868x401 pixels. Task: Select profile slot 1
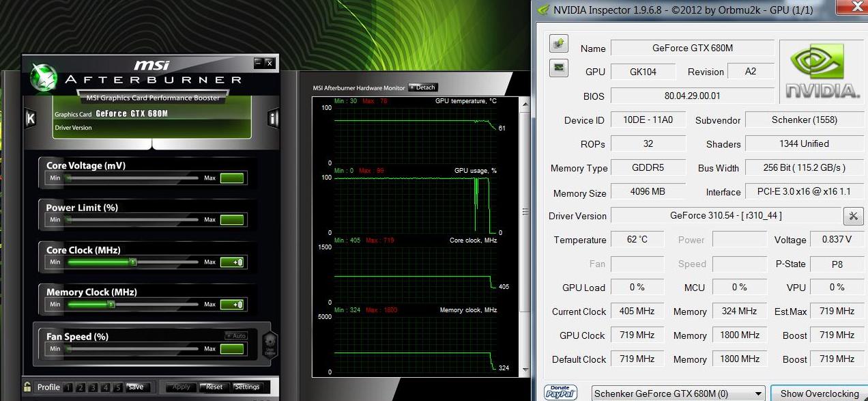(x=68, y=387)
